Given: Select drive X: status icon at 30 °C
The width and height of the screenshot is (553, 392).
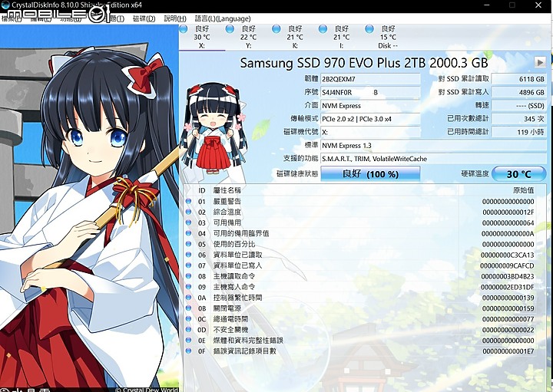Looking at the screenshot, I should [184, 29].
